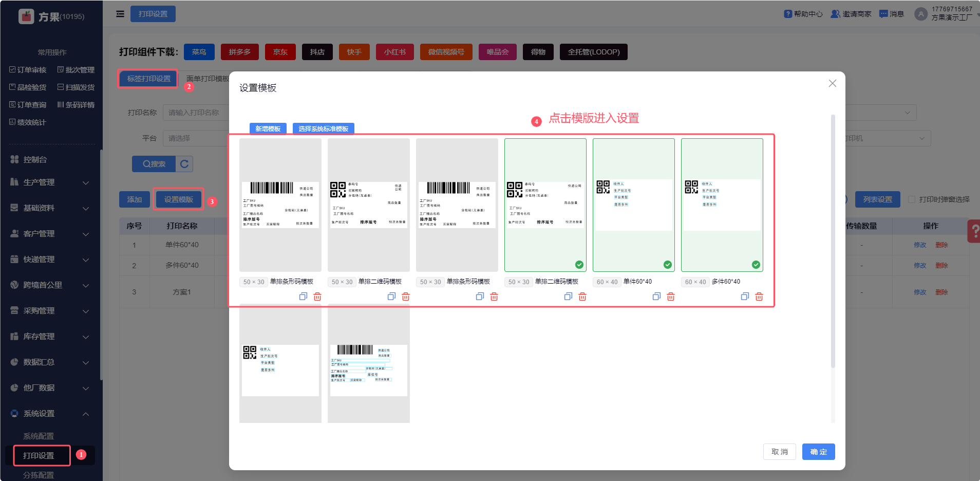Download the 拼多多 print component
Viewport: 980px width, 481px height.
[240, 52]
